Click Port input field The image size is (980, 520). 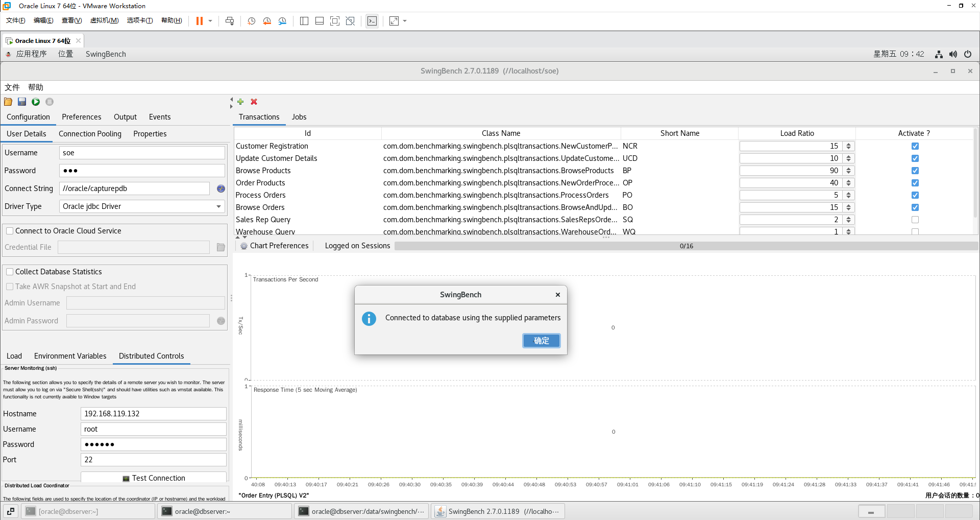[154, 460]
